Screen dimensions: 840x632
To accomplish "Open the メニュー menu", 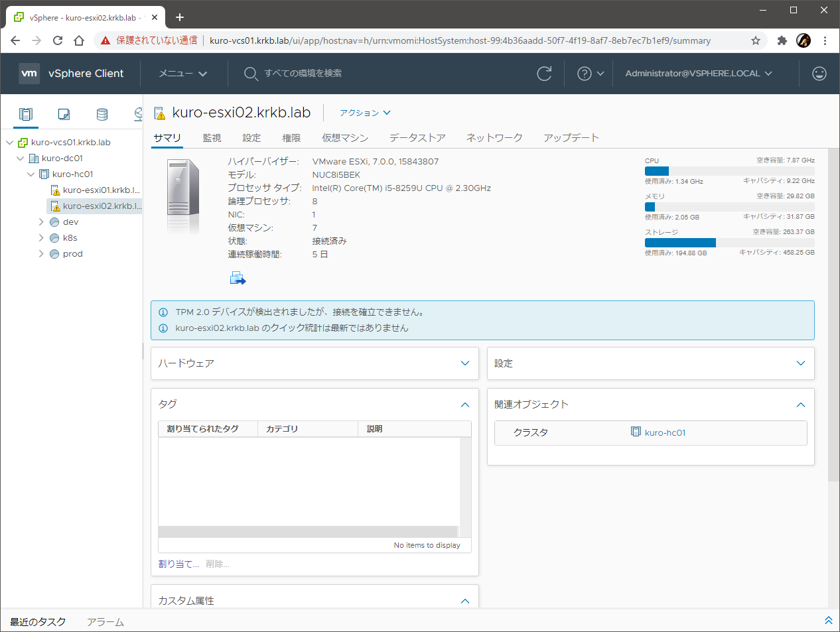I will (x=182, y=74).
